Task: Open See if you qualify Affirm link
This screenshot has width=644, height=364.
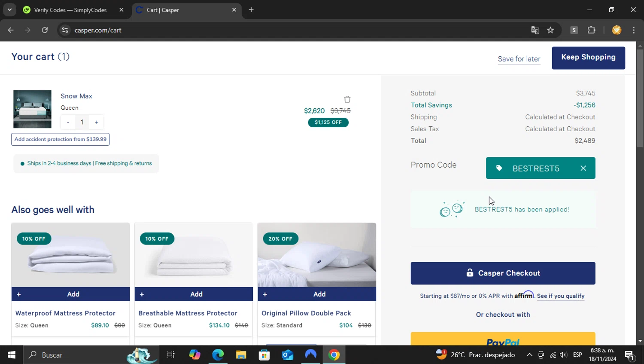Action: [561, 296]
